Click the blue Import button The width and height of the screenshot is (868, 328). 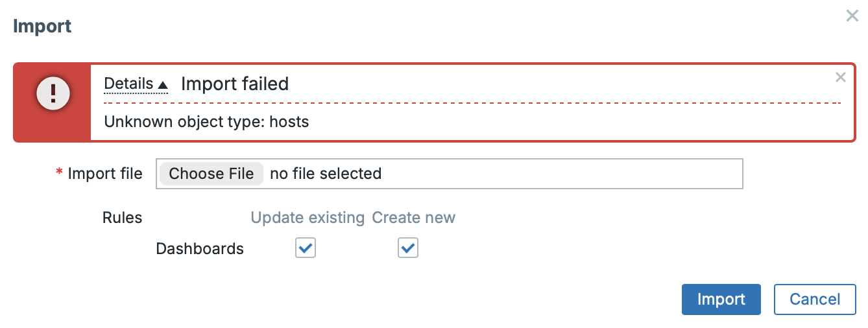click(x=721, y=299)
